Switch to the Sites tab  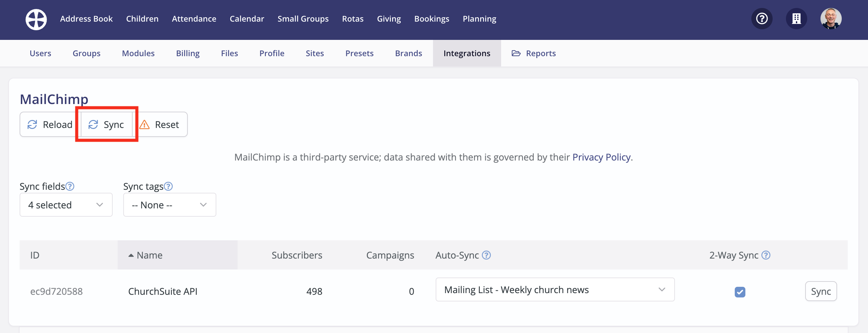click(315, 53)
